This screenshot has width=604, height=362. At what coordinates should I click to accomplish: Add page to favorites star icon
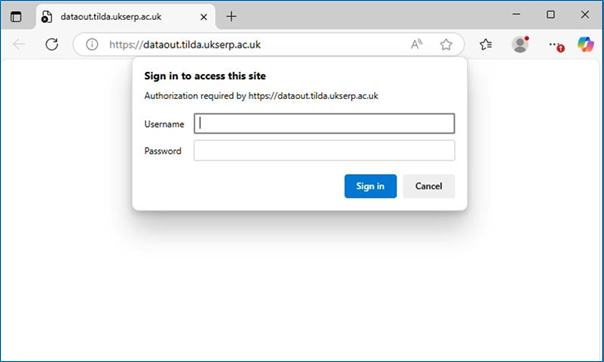(x=446, y=44)
